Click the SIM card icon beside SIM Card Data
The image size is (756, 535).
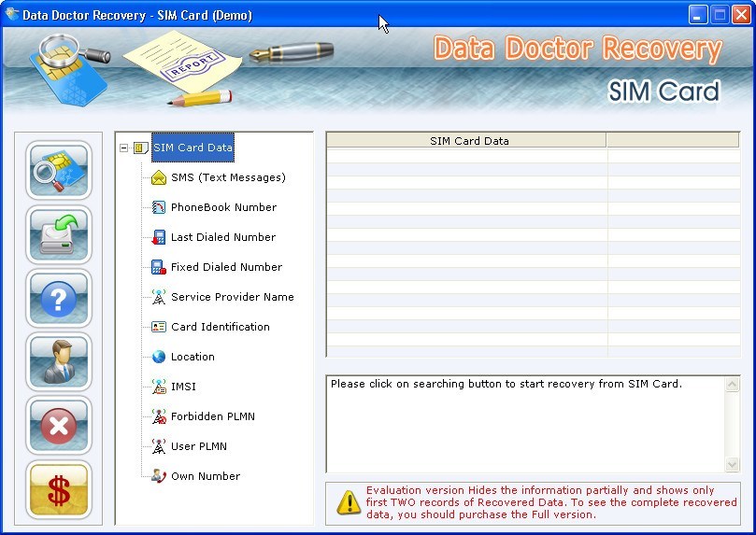pos(141,148)
